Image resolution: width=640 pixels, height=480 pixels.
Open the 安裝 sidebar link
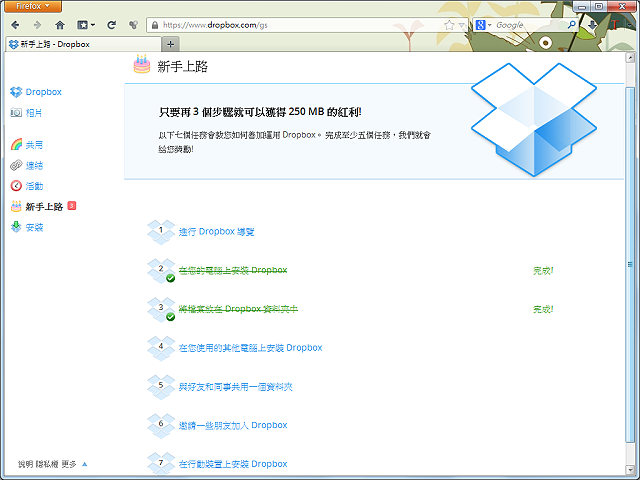pos(34,227)
